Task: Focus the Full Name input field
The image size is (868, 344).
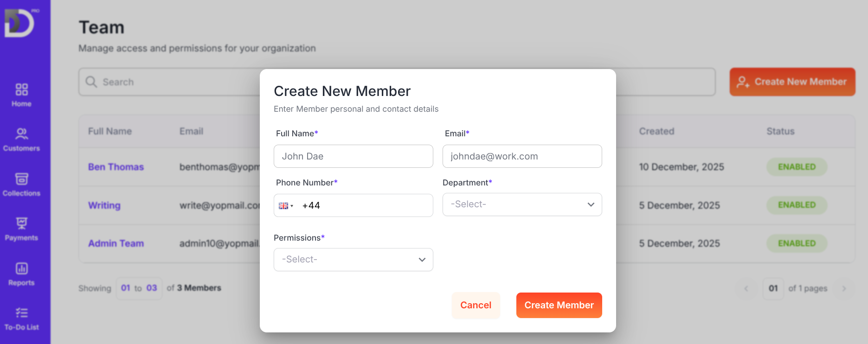Action: tap(353, 156)
